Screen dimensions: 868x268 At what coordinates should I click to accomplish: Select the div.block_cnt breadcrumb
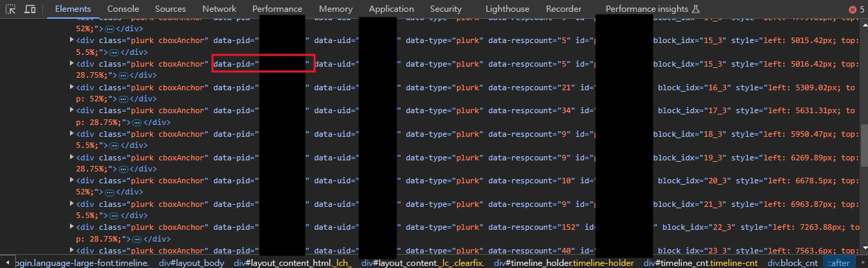click(792, 263)
